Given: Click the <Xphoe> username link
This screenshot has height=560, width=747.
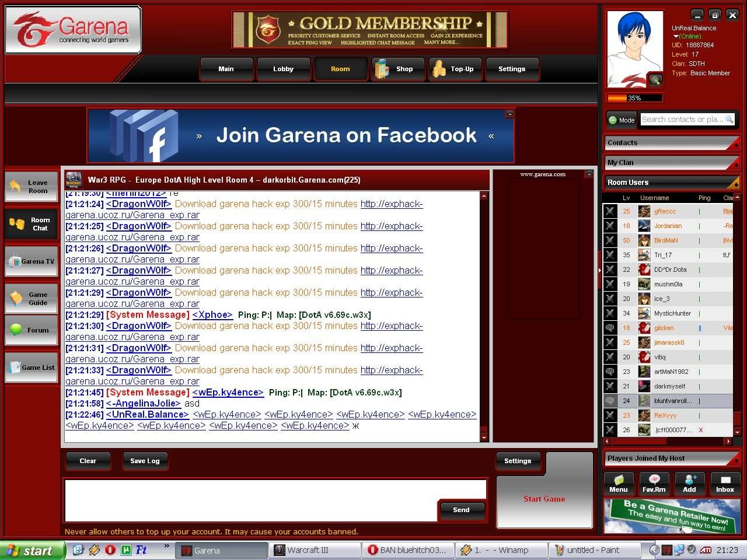Looking at the screenshot, I should (x=212, y=315).
